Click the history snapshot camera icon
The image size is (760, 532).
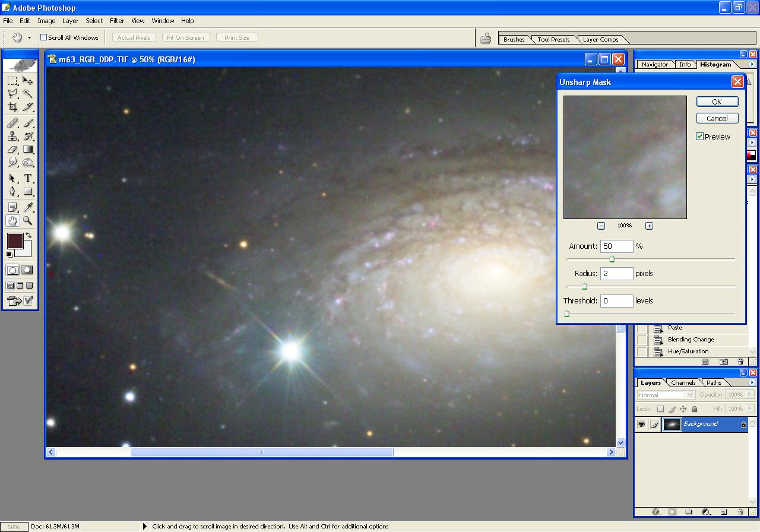(x=724, y=362)
